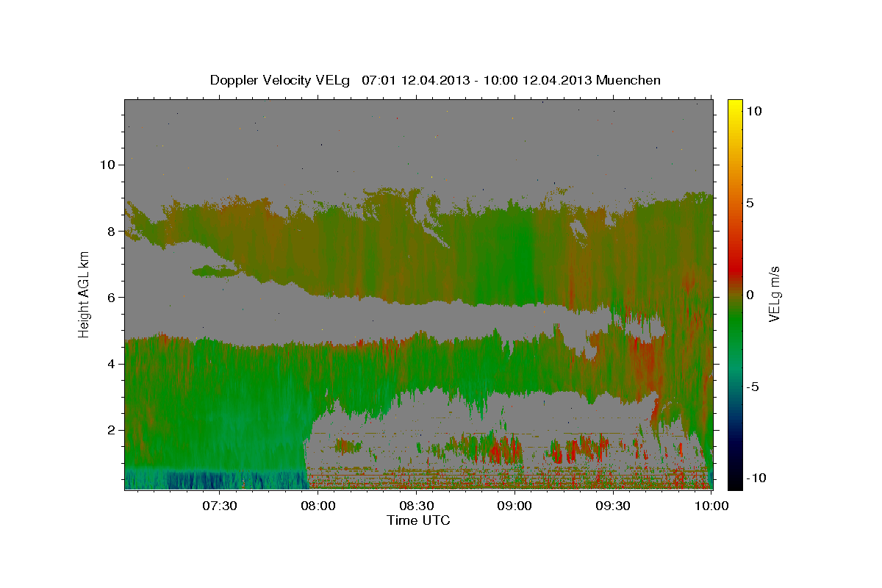Click the 08:30 time tick label
Screen dimensions: 882x588
click(416, 506)
